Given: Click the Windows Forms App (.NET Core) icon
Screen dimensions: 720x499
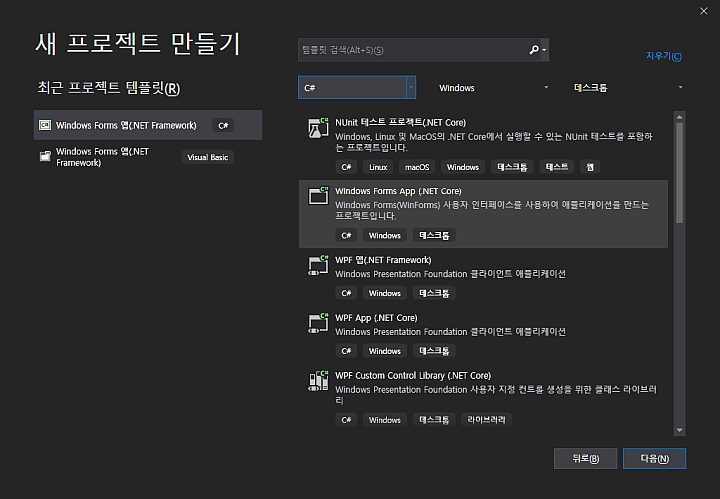Looking at the screenshot, I should pos(318,196).
